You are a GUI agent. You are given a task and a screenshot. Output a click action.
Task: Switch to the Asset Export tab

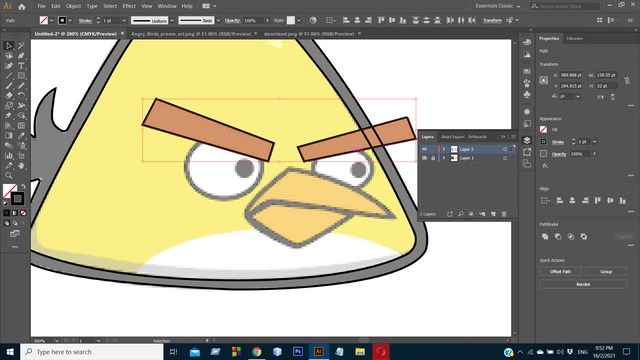(x=453, y=137)
